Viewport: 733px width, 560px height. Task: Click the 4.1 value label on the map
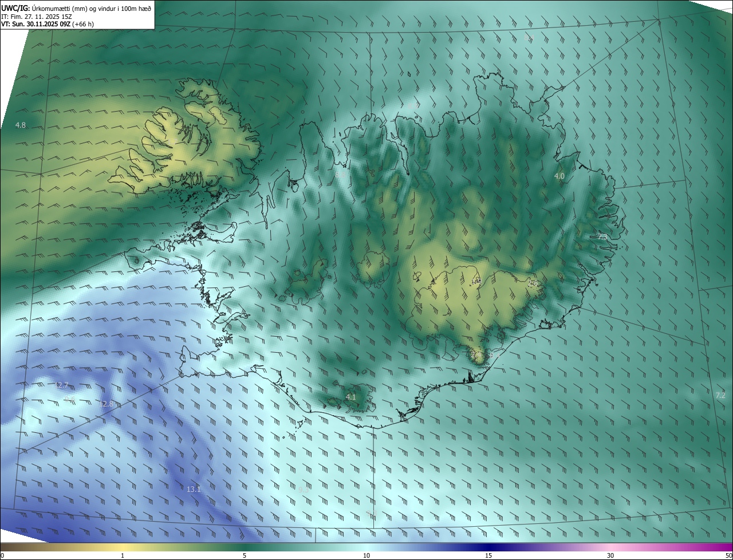click(351, 397)
